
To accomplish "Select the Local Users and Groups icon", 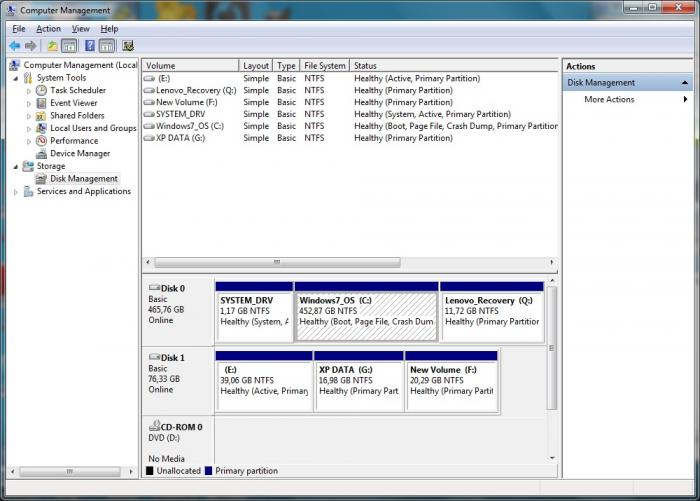I will click(41, 128).
